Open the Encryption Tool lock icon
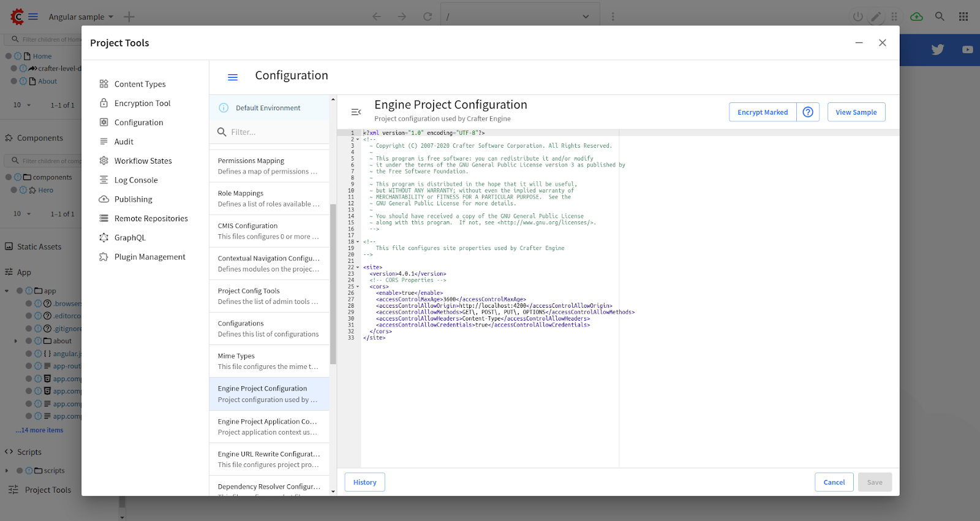Screen dimensions: 980x521 pos(104,103)
